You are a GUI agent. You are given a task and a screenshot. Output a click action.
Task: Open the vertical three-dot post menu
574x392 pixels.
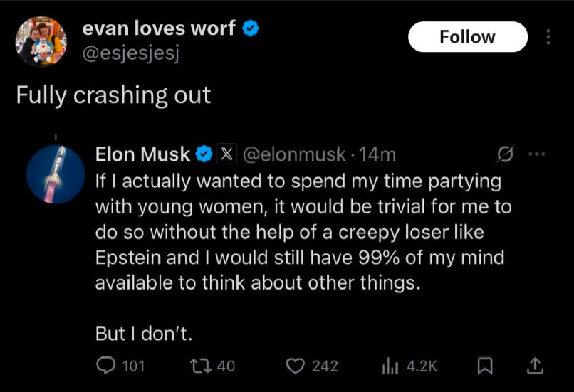(x=548, y=37)
